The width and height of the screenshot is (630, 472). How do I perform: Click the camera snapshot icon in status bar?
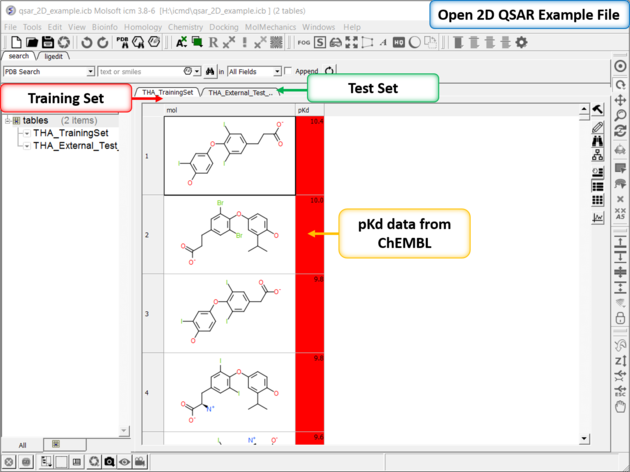tap(108, 462)
